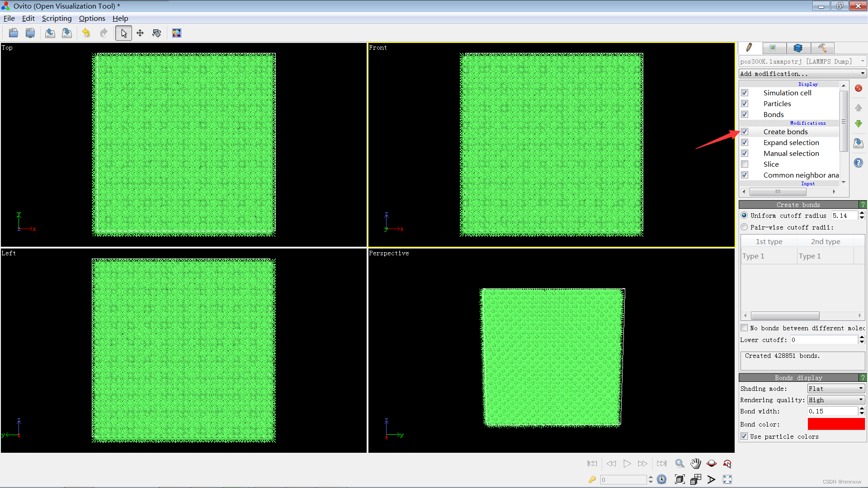Screen dimensions: 868x488
Task: Open Shading mode dropdown
Action: (x=836, y=389)
